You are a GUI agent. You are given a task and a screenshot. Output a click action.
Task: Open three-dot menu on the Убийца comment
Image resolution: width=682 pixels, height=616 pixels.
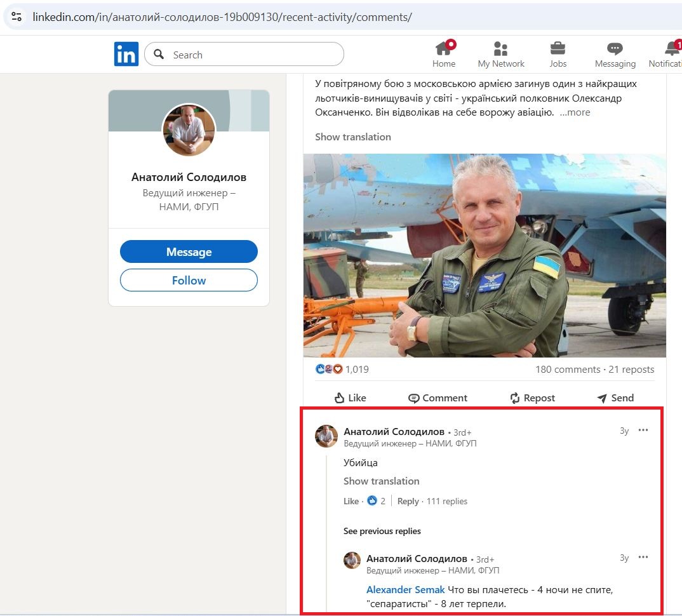pyautogui.click(x=643, y=430)
